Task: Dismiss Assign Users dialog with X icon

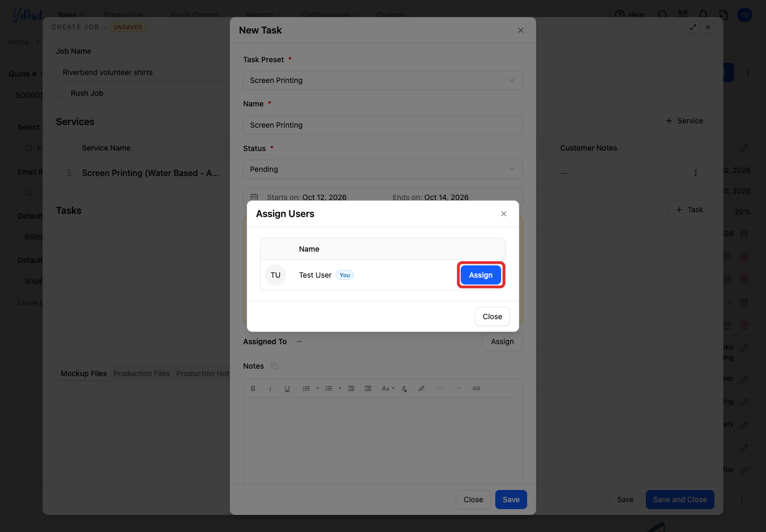Action: point(504,214)
